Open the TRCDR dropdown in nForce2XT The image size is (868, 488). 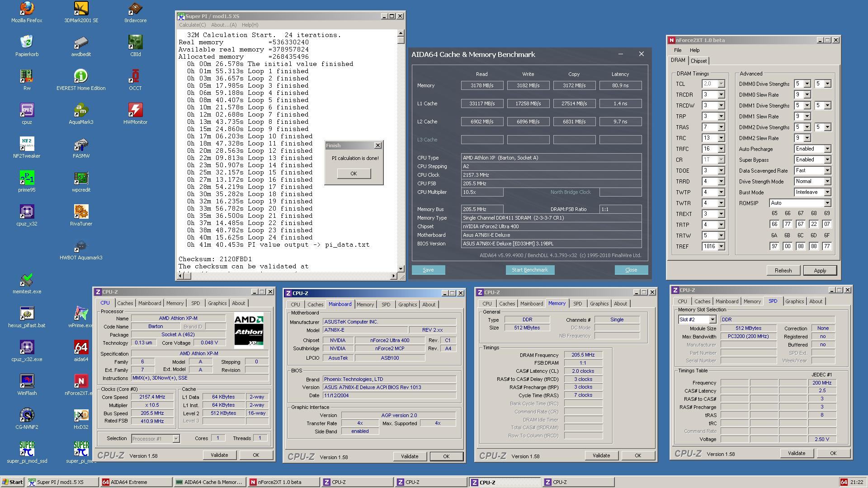[721, 95]
